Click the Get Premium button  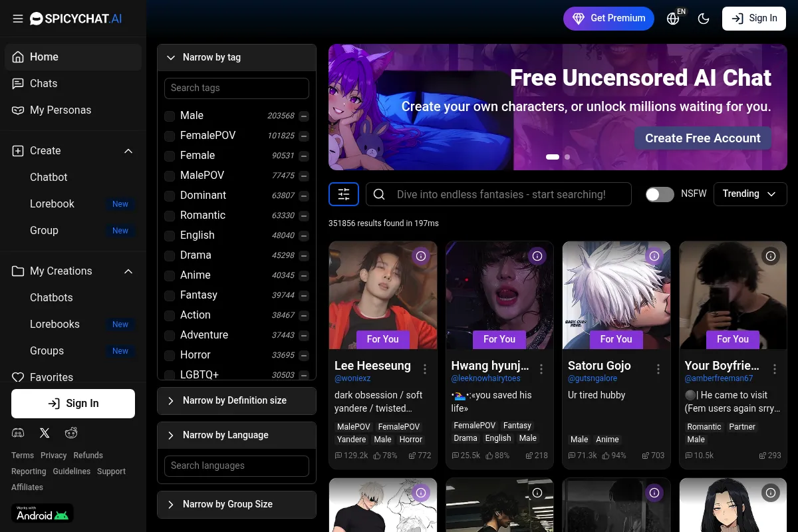608,19
